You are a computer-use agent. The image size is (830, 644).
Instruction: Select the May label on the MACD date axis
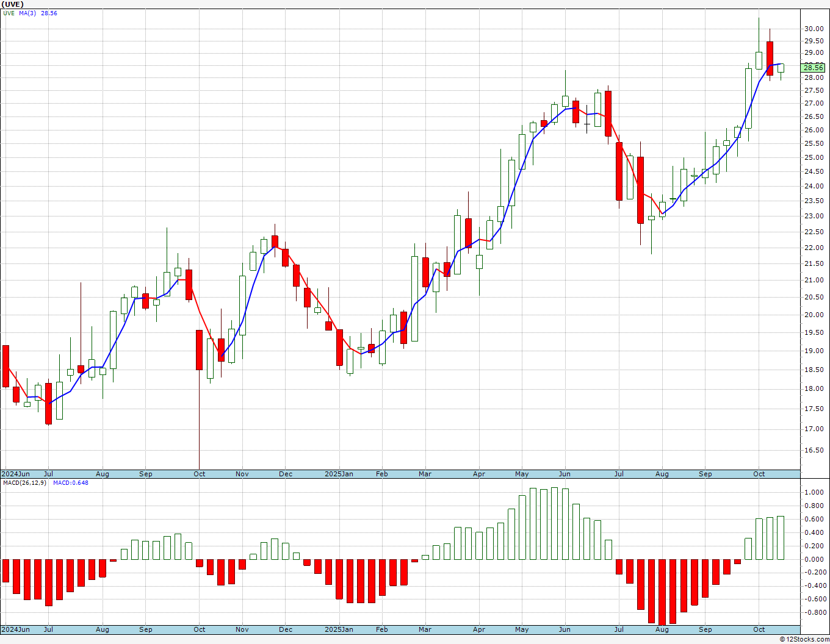[x=522, y=629]
